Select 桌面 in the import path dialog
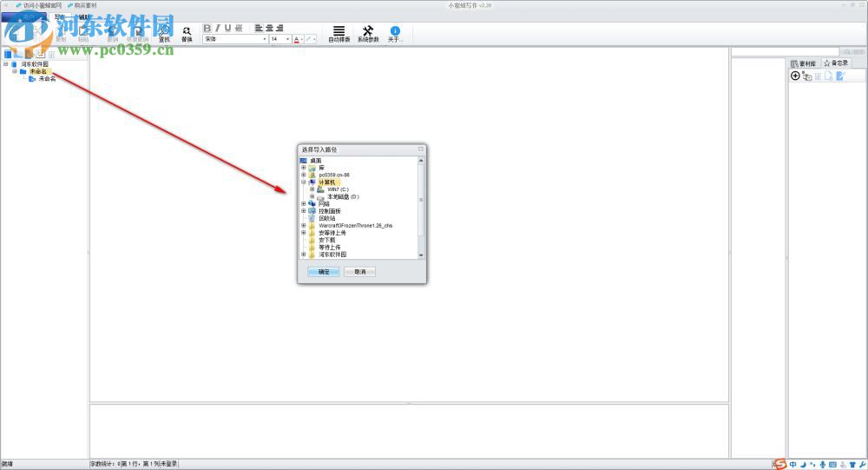The width and height of the screenshot is (868, 470). pyautogui.click(x=316, y=161)
